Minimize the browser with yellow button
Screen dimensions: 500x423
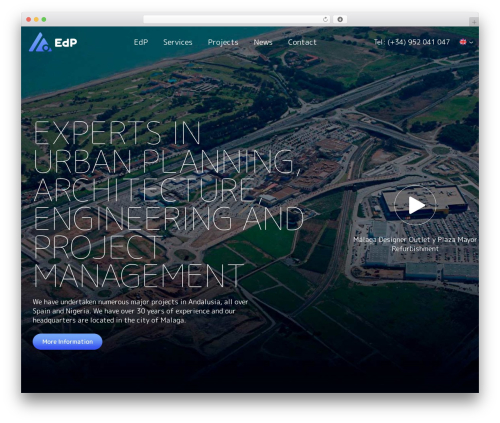point(36,19)
